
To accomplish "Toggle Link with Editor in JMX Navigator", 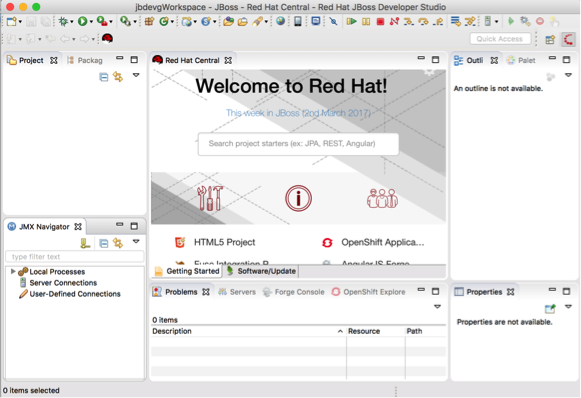I will [118, 243].
